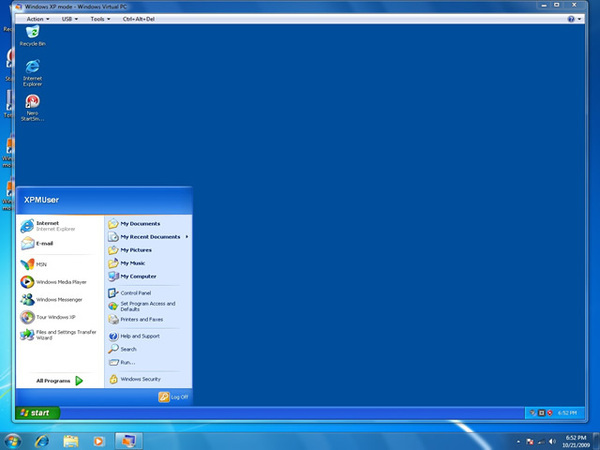Open Windows 7 Action Center flag icon
The height and width of the screenshot is (450, 600).
tap(530, 442)
